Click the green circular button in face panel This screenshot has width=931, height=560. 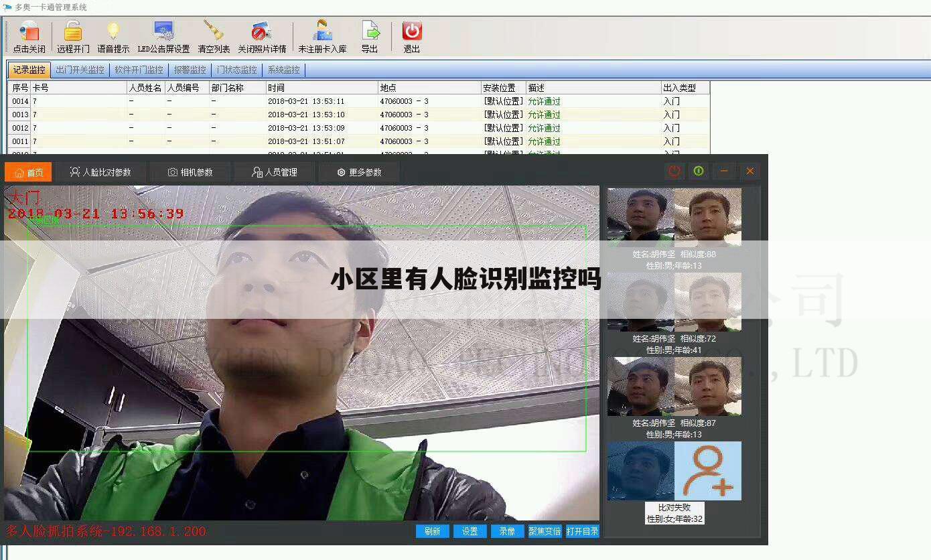pyautogui.click(x=699, y=171)
